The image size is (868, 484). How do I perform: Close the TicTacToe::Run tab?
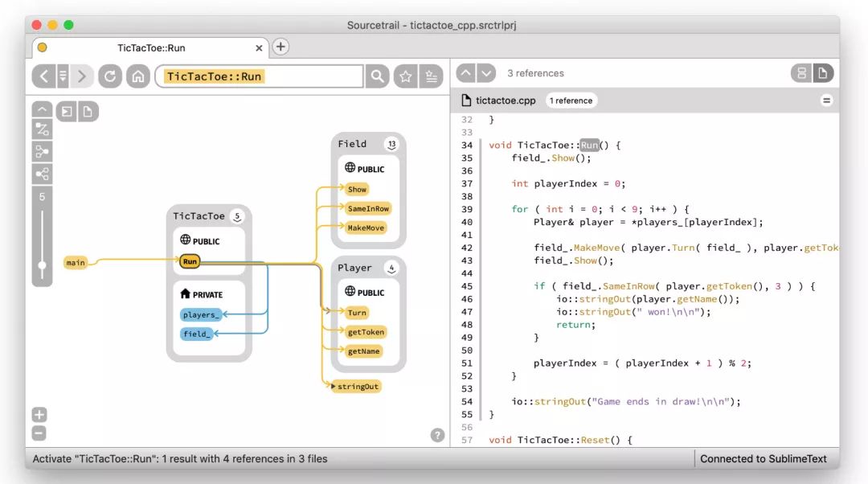pos(259,48)
